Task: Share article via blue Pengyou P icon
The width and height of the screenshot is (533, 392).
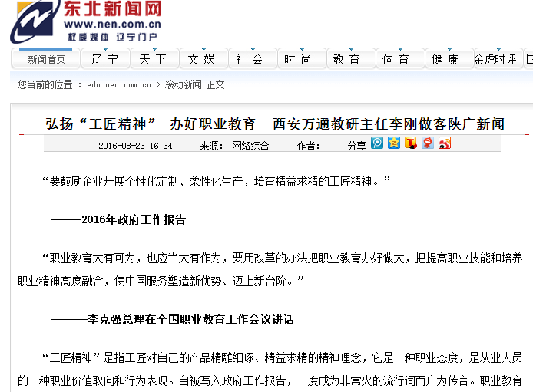Action: [x=377, y=143]
